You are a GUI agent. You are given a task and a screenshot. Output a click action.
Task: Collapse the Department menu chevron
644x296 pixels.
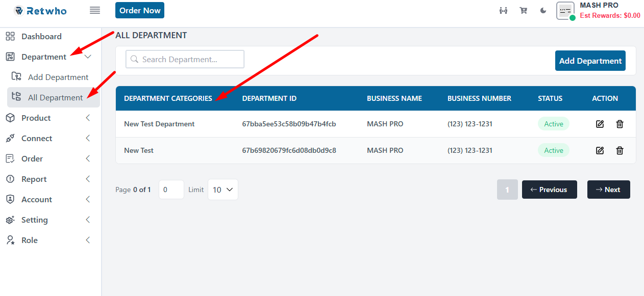88,57
